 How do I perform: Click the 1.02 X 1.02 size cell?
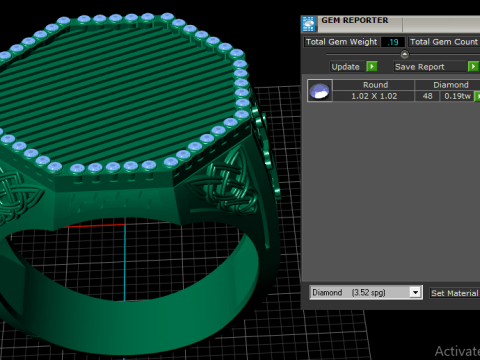[374, 96]
